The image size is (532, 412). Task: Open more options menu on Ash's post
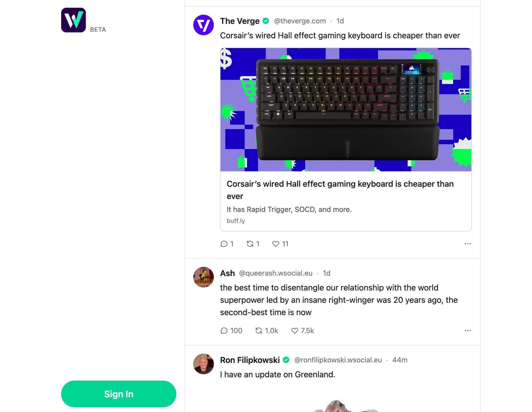click(467, 331)
